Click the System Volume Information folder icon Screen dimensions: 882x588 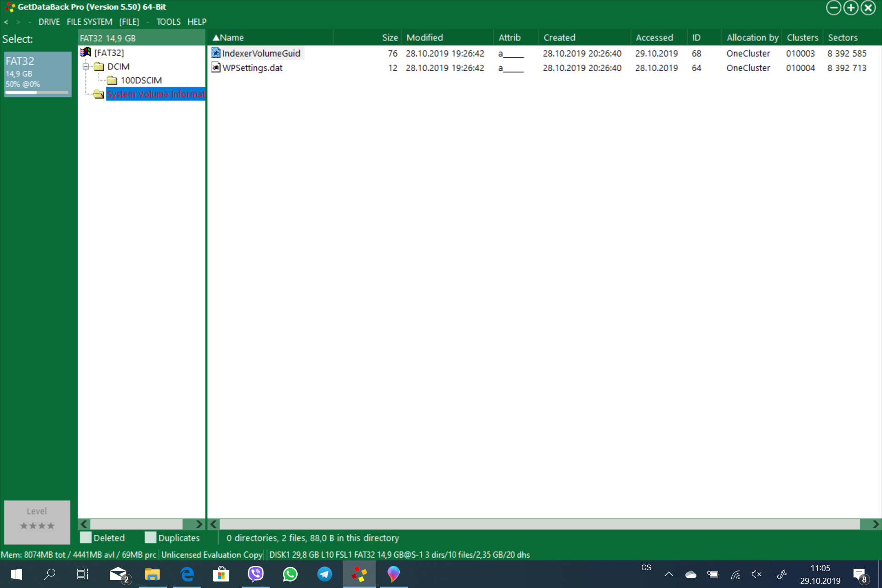[x=98, y=94]
